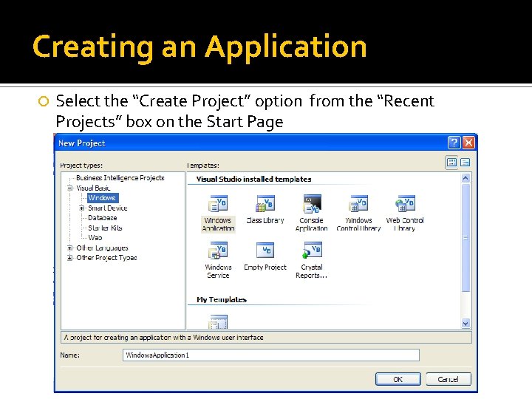
Task: Choose the Web Control Library template icon
Action: (405, 204)
